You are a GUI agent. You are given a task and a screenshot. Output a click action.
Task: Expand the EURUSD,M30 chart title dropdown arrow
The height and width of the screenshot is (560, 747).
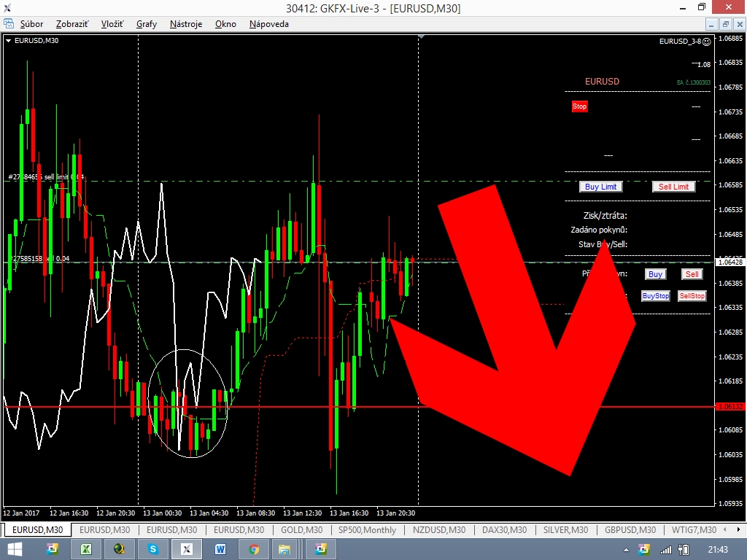click(8, 41)
